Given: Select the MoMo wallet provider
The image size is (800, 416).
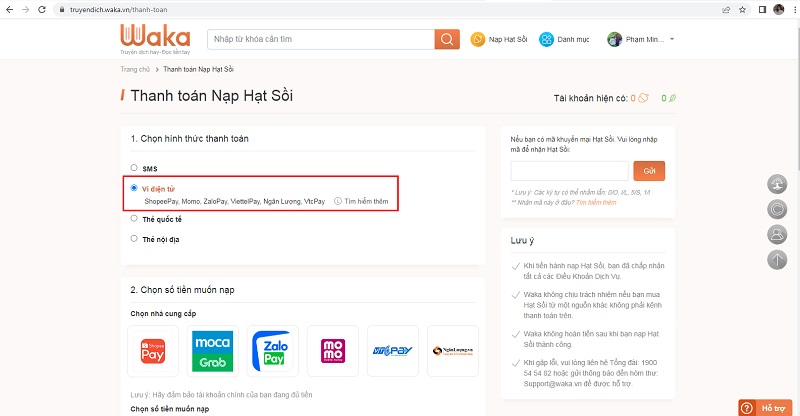Looking at the screenshot, I should click(x=332, y=350).
